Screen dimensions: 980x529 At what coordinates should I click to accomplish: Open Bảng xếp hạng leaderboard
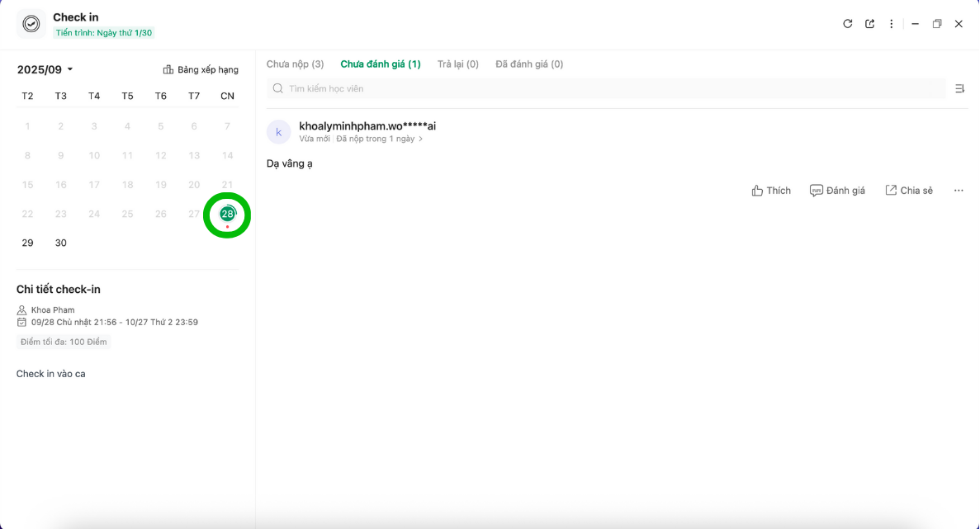tap(201, 70)
